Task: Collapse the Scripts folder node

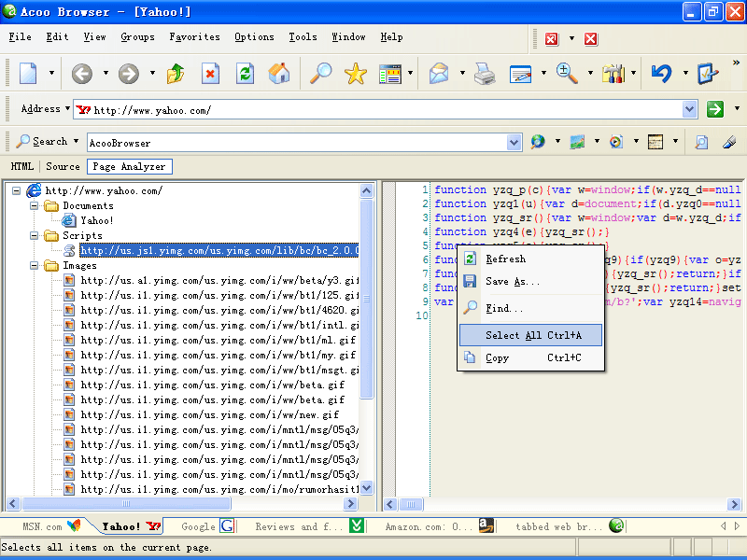Action: click(x=34, y=235)
